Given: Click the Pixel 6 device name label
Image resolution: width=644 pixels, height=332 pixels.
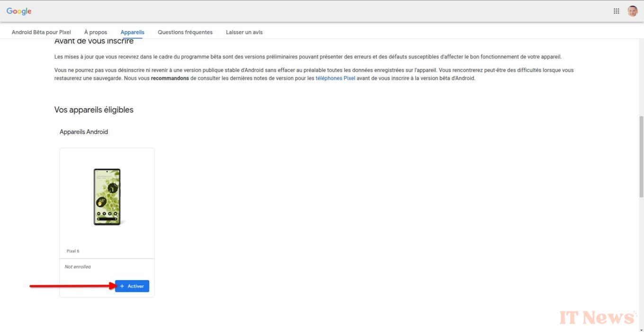Looking at the screenshot, I should coord(73,251).
